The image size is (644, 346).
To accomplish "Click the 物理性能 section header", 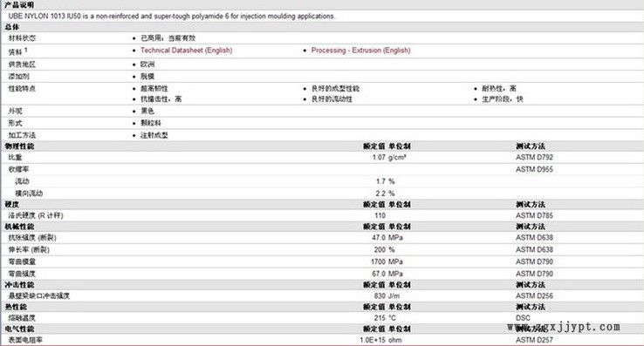I will pyautogui.click(x=19, y=146).
